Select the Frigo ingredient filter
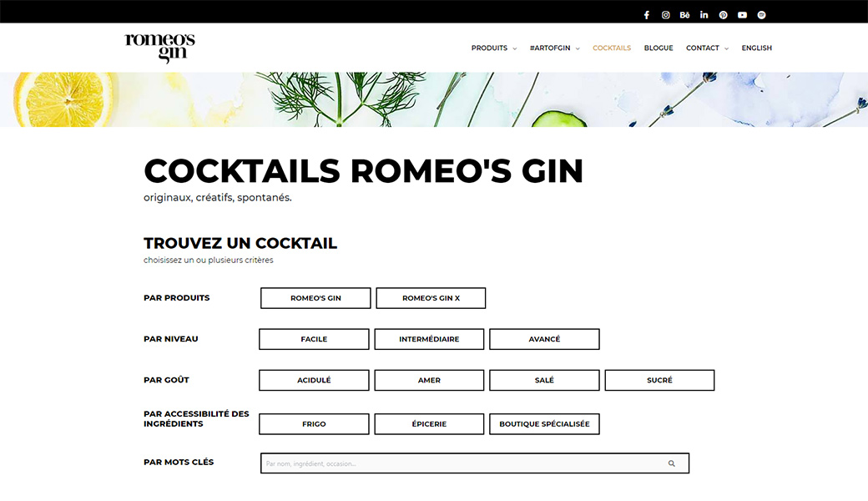The image size is (868, 501). (x=314, y=423)
